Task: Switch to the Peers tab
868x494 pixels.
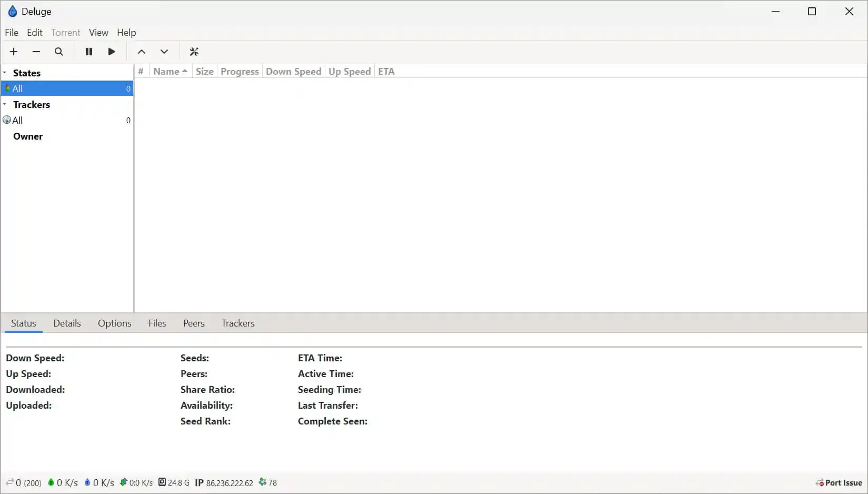Action: pyautogui.click(x=194, y=323)
